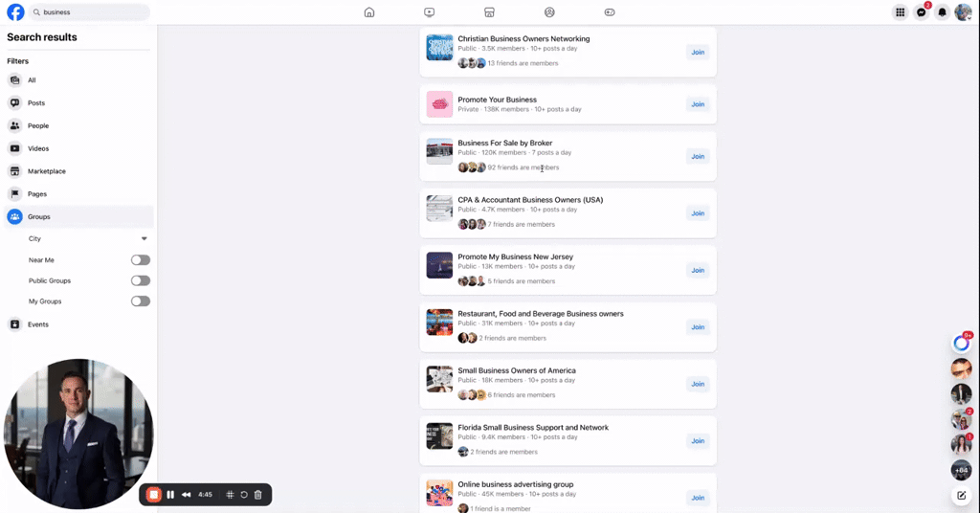Click the Home icon in top navigation

click(x=369, y=11)
